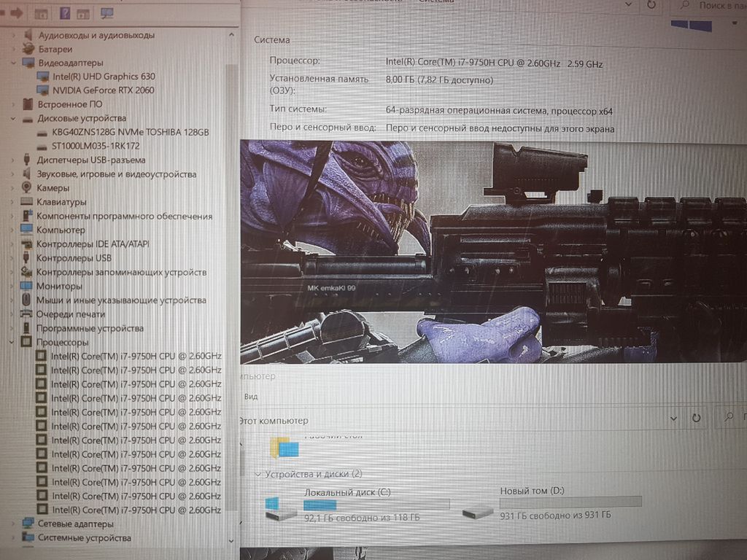The image size is (747, 560).
Task: Expand the Аудиовходы и аудиовыходы category
Action: 13,35
